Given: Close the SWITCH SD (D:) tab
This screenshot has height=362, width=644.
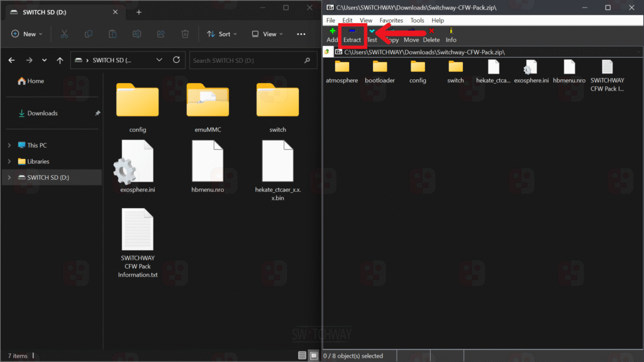Looking at the screenshot, I should point(116,12).
